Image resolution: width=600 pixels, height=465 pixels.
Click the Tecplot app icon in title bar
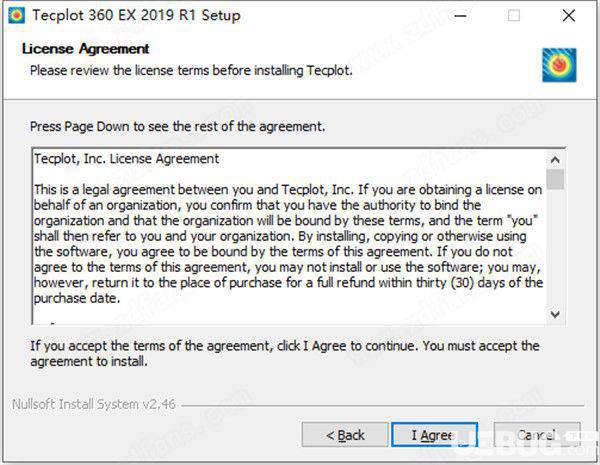[x=16, y=16]
